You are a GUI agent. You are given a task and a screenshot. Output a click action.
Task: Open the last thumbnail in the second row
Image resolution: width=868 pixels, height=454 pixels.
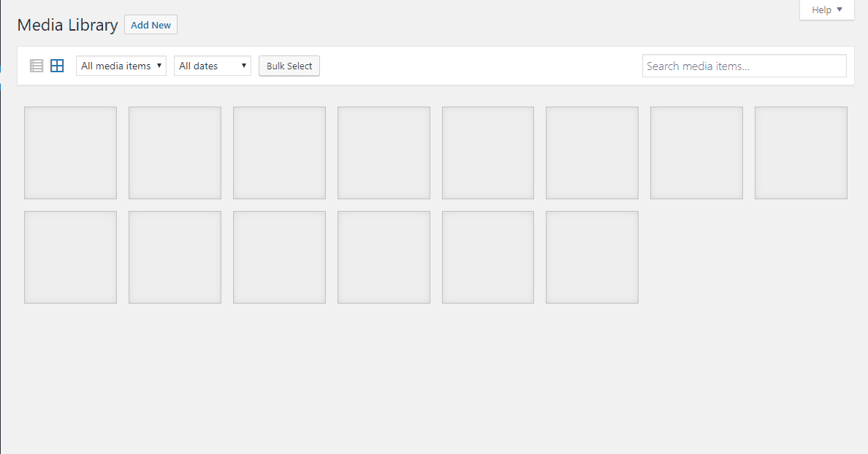[x=592, y=257]
